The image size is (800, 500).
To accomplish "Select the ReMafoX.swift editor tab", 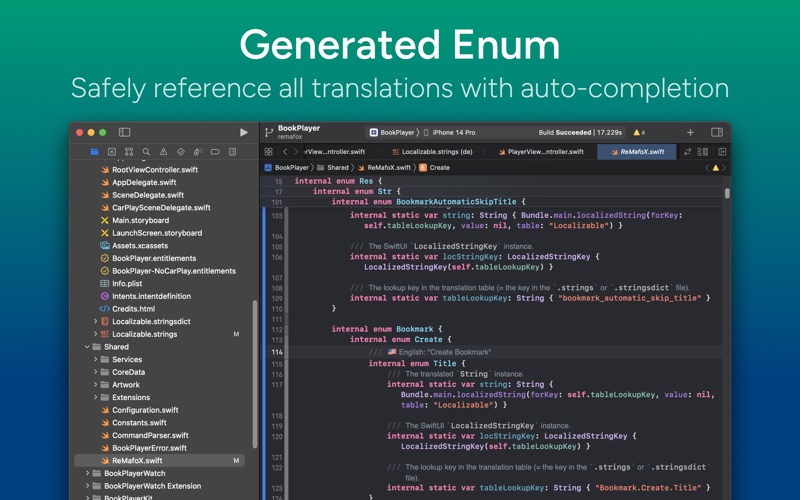I will 637,152.
